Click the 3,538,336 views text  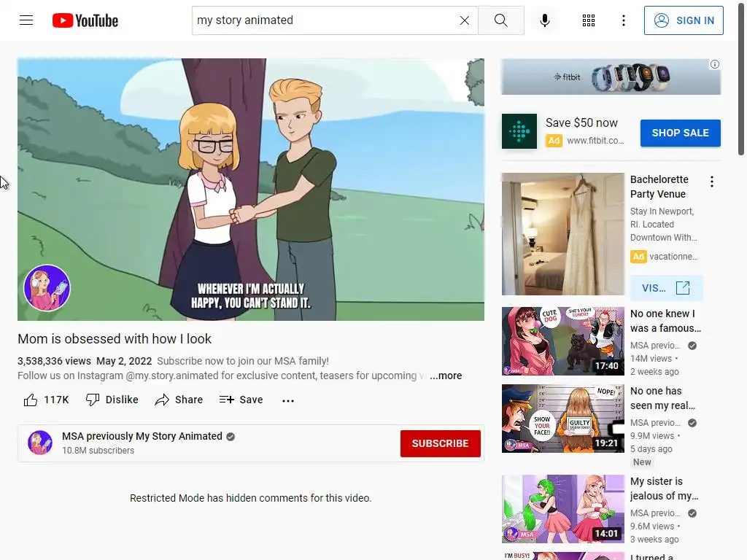point(54,361)
